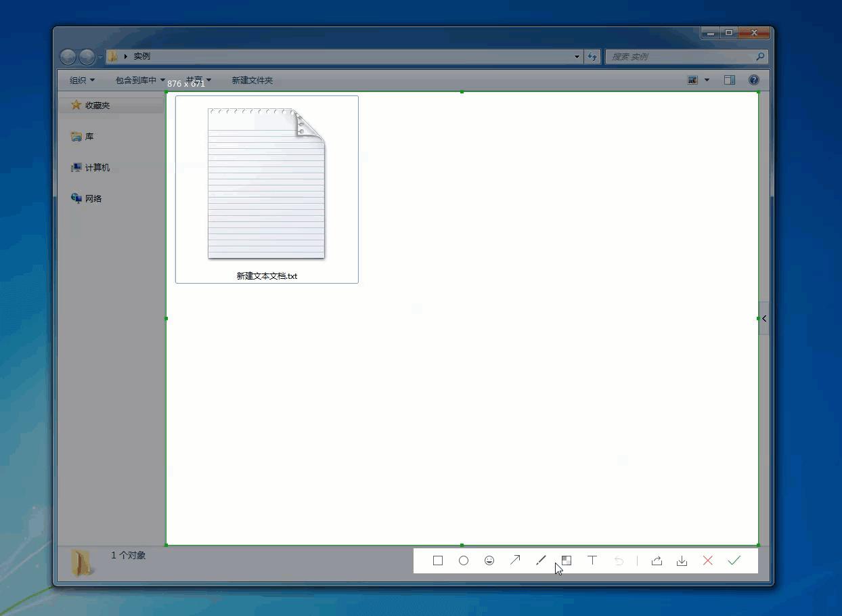Click the collapse arrow on right edge
842x616 pixels.
click(764, 319)
